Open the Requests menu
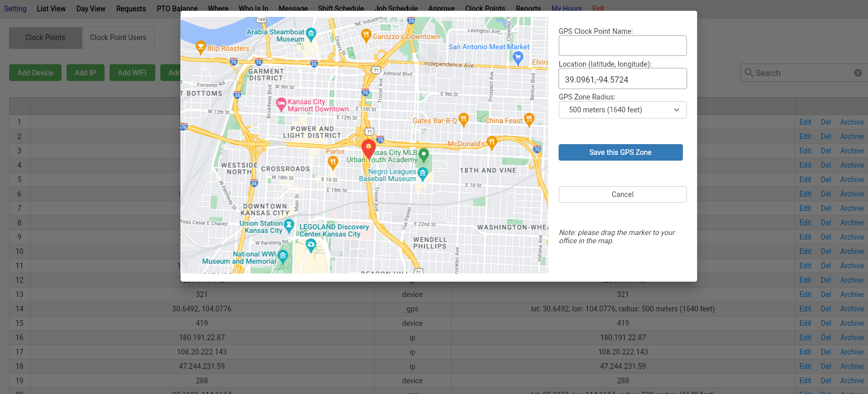Image resolution: width=868 pixels, height=394 pixels. [x=131, y=9]
